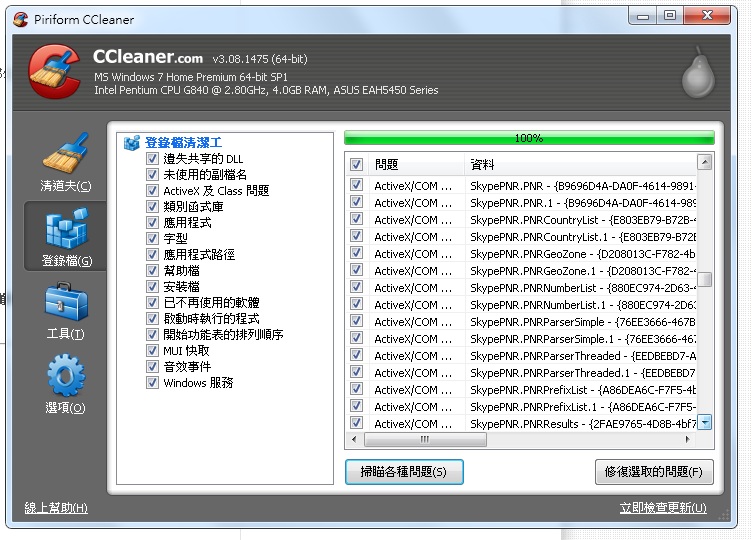This screenshot has height=540, width=752.
Task: Toggle 未使用的副檔名 checkbox
Action: [x=152, y=175]
